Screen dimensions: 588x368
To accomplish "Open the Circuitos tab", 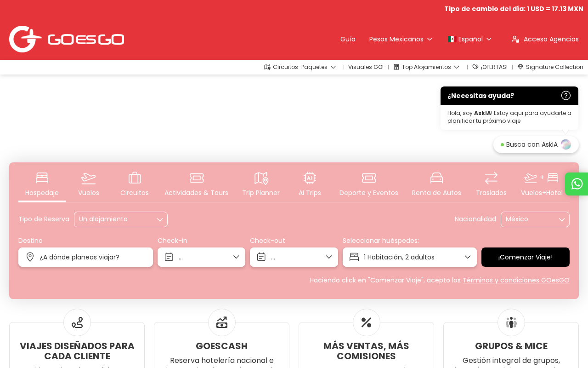I will (135, 184).
